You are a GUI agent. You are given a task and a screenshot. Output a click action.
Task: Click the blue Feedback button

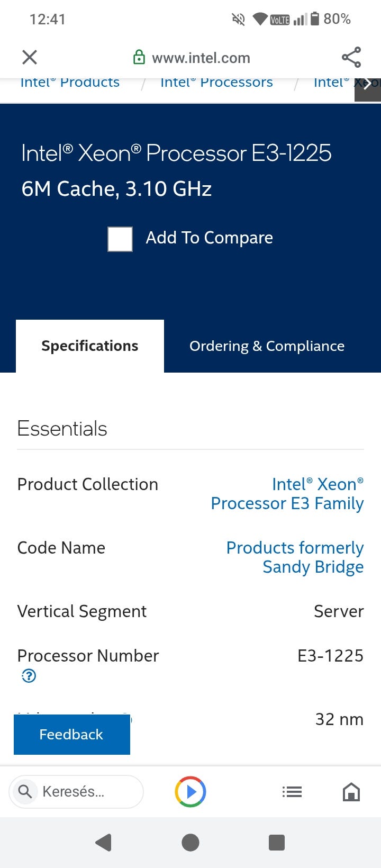click(x=72, y=735)
